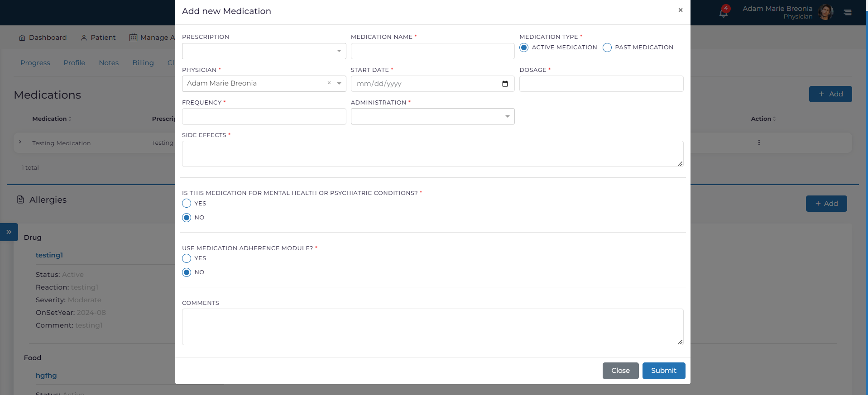The width and height of the screenshot is (868, 395).
Task: Select Yes for medication adherence module
Action: click(x=187, y=258)
